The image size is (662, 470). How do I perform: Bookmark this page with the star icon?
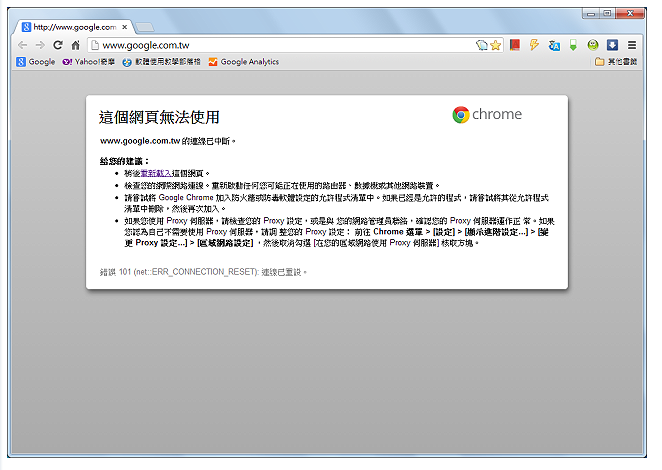coord(496,45)
